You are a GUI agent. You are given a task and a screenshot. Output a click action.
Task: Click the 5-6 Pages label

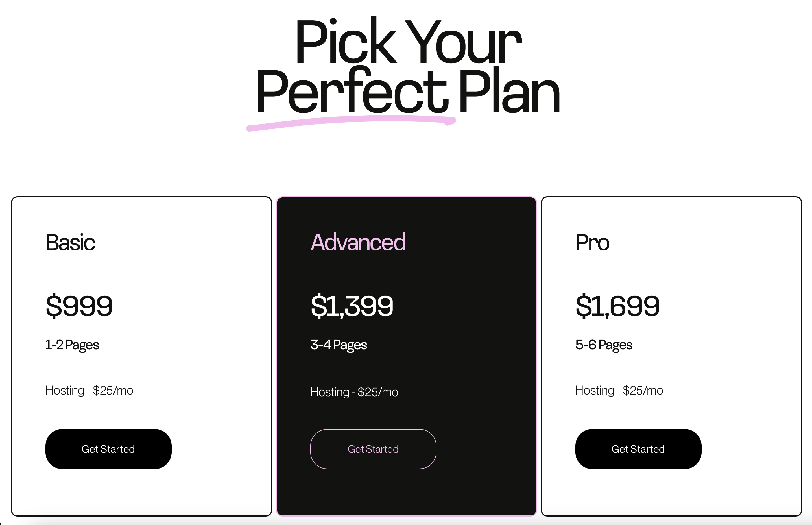(x=604, y=345)
